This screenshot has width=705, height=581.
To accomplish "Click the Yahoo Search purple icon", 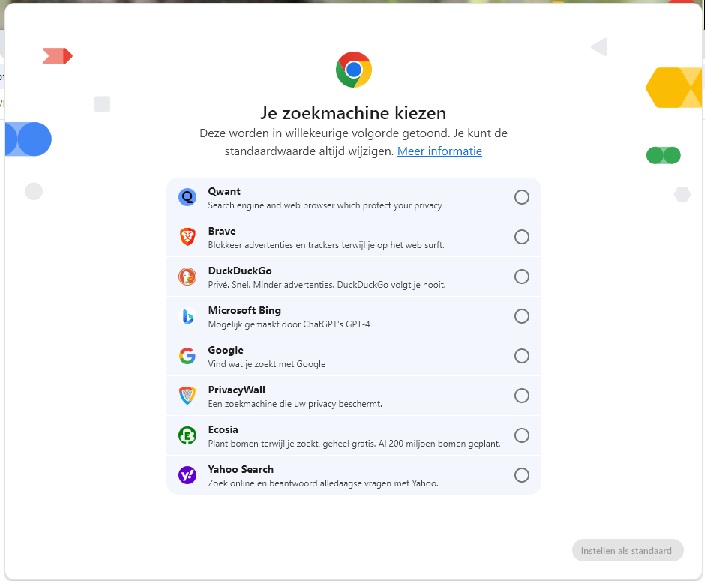I will (187, 475).
